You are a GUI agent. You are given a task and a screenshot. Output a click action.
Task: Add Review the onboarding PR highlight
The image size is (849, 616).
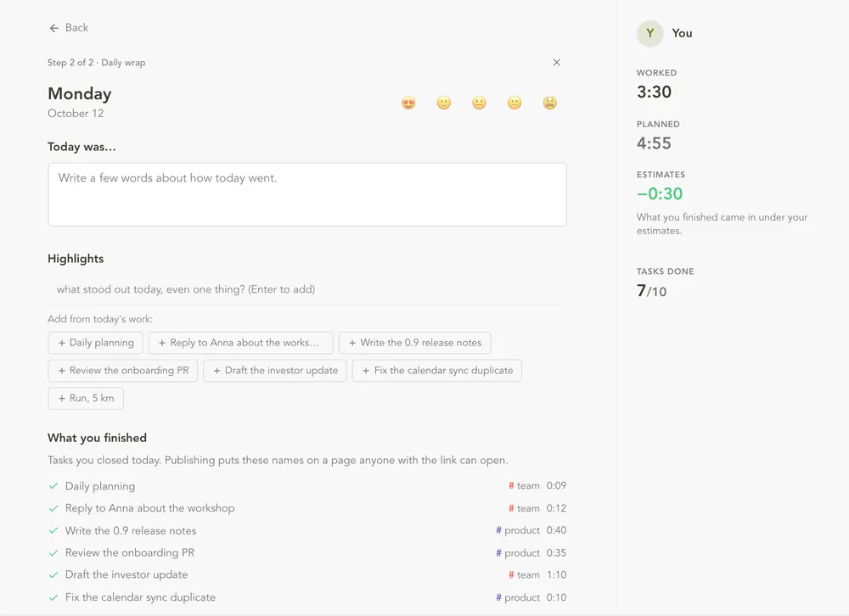click(x=123, y=371)
